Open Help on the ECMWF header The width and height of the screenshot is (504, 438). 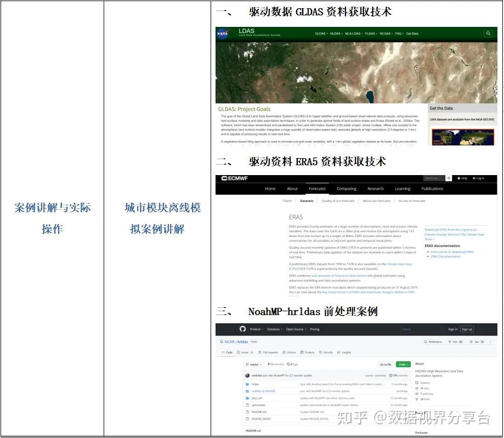[463, 178]
